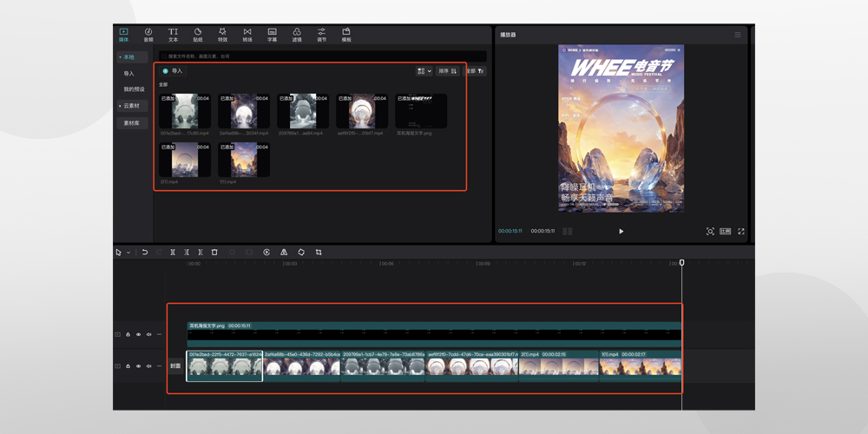This screenshot has width=868, height=434.
Task: Focus the media search field
Action: pyautogui.click(x=323, y=56)
